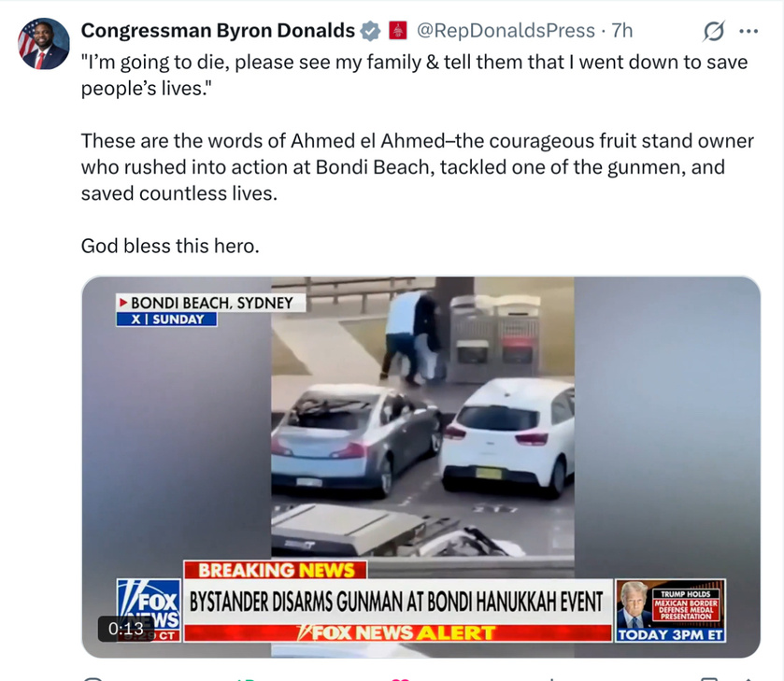Bookmark this post
Screen dimensions: 784x681
709,679
